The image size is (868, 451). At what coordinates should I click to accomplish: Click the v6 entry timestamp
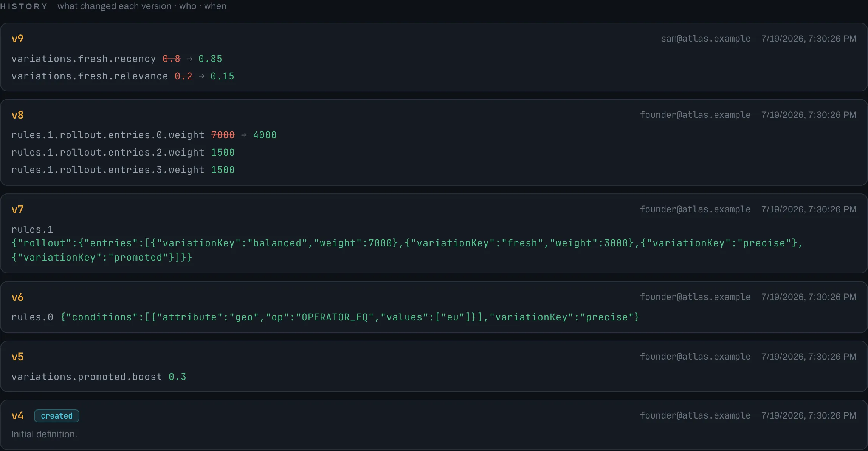[x=809, y=297]
